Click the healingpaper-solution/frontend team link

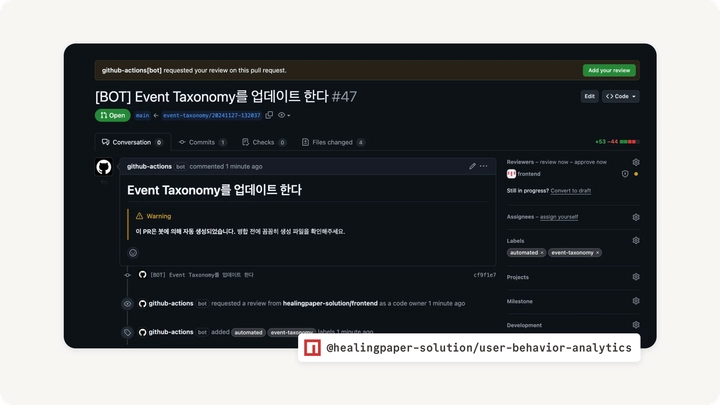(x=330, y=304)
